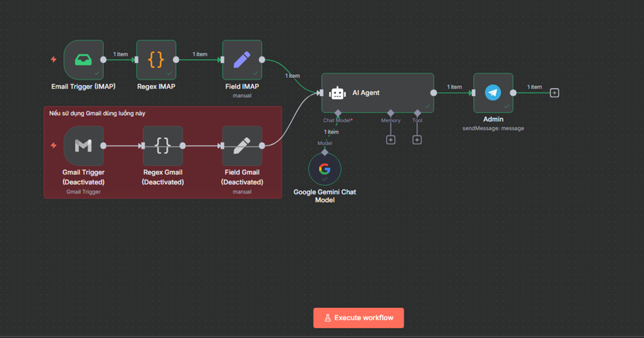
Task: Click '1 item' label between Email Trigger and Regex
Action: 121,54
